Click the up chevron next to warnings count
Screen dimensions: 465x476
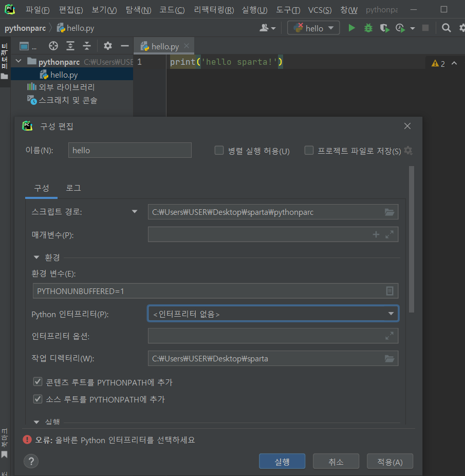coord(454,63)
